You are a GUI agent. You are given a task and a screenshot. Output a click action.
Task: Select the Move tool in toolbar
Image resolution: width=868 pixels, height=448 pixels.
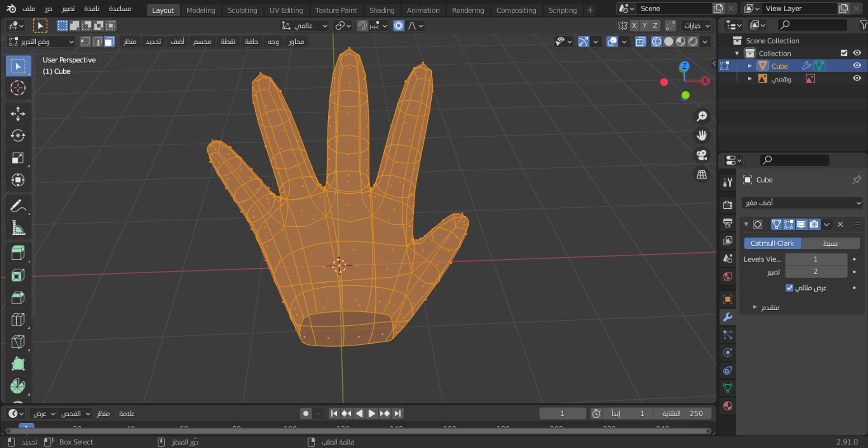click(18, 113)
